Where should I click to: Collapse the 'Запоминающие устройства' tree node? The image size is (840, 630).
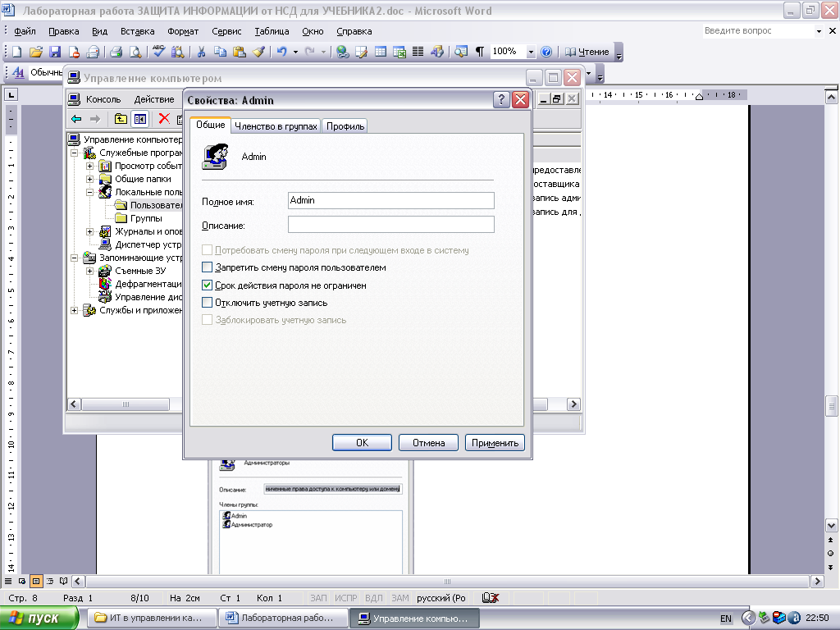(75, 258)
